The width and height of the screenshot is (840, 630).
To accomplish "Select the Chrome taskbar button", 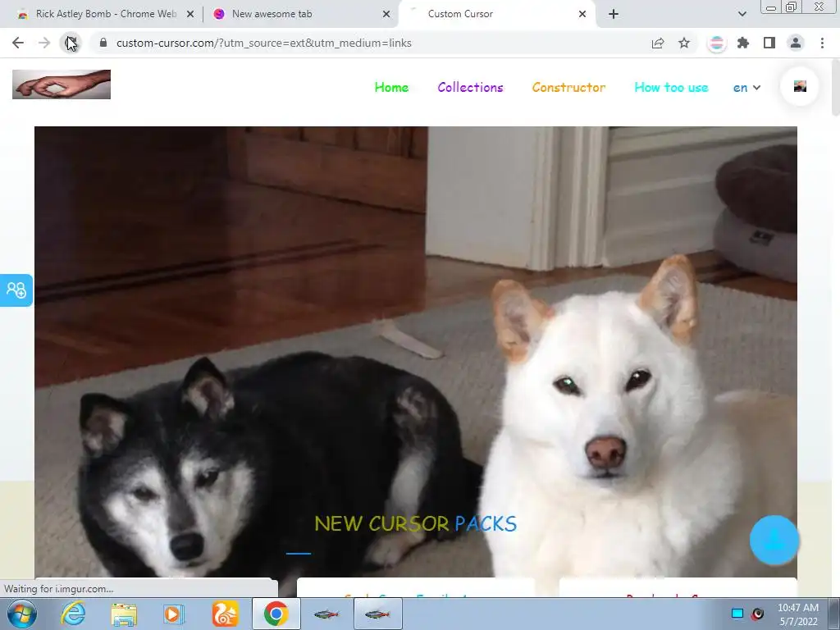I will pyautogui.click(x=276, y=614).
